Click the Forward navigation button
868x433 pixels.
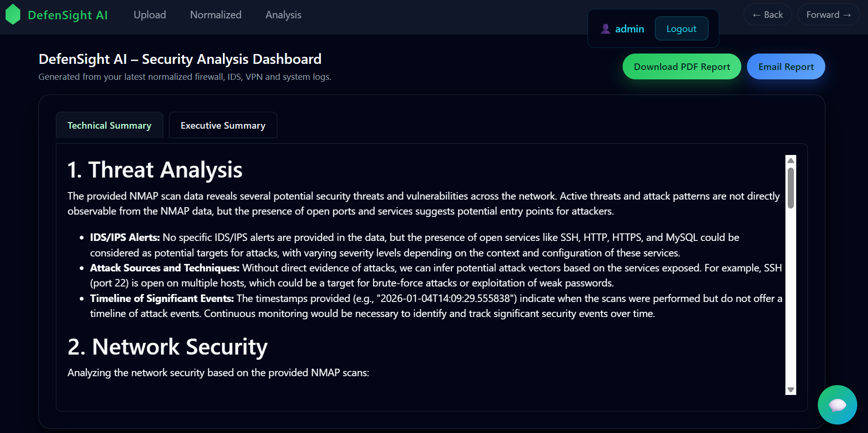829,15
